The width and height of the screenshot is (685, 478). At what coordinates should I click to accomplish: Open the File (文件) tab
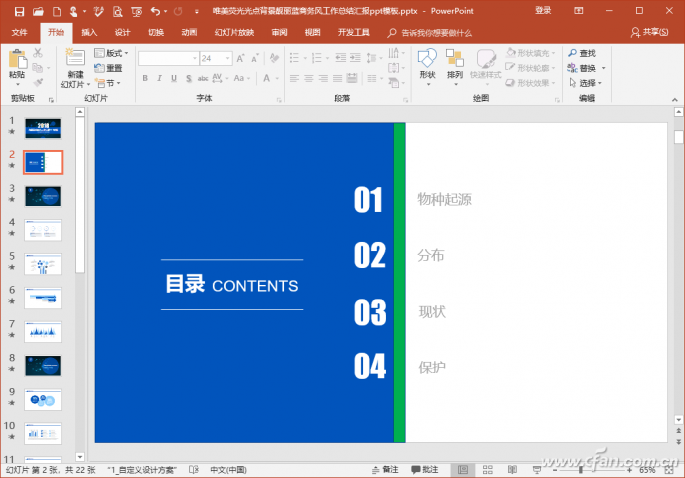[19, 32]
